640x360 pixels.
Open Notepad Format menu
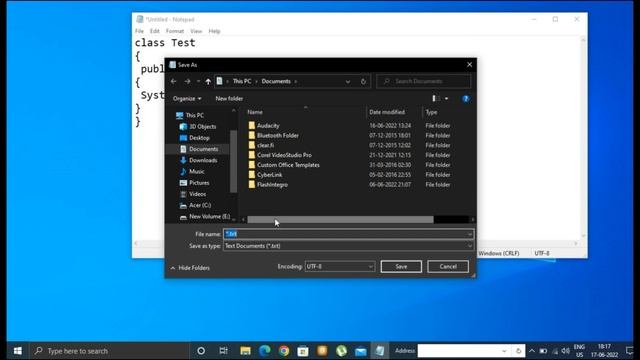click(175, 31)
